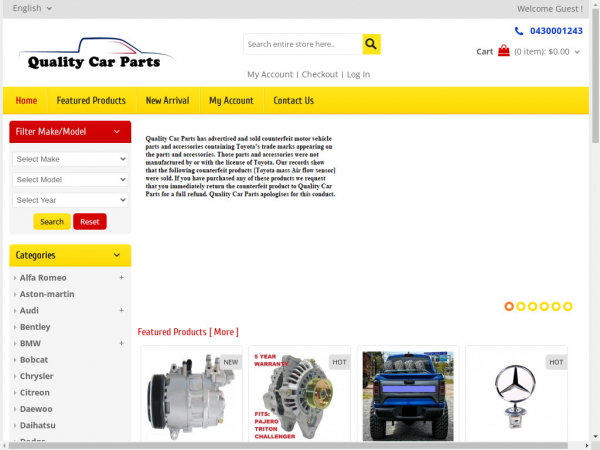
Task: Open the alternator 5 year warranty product
Action: pyautogui.click(x=299, y=396)
